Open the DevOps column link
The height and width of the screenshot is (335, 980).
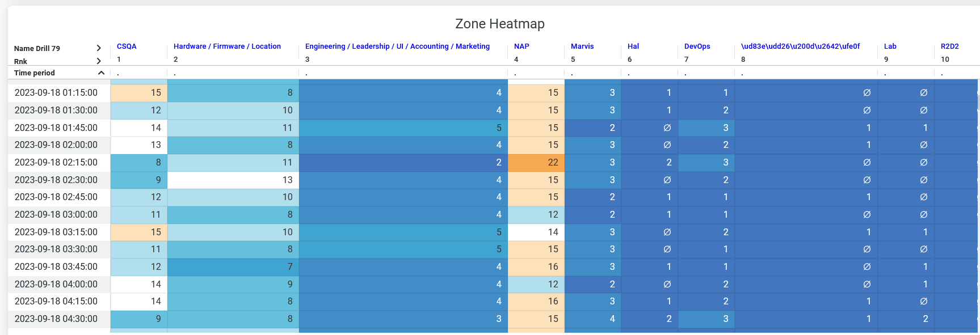coord(697,46)
